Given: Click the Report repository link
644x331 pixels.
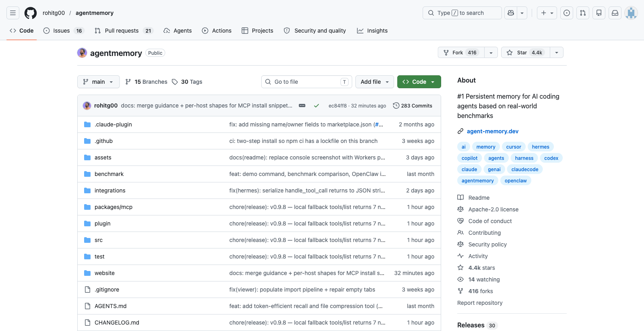Looking at the screenshot, I should [x=480, y=303].
